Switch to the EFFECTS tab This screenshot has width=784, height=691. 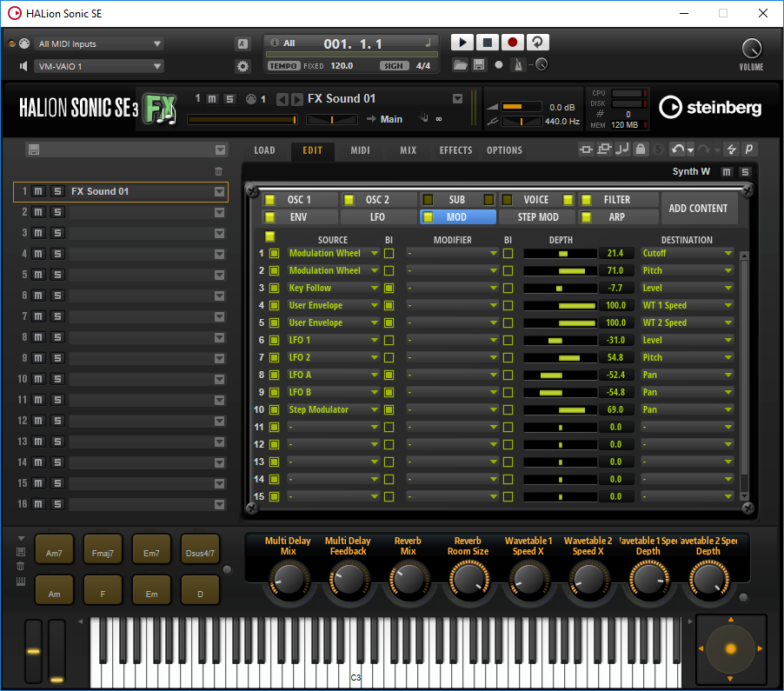point(455,149)
